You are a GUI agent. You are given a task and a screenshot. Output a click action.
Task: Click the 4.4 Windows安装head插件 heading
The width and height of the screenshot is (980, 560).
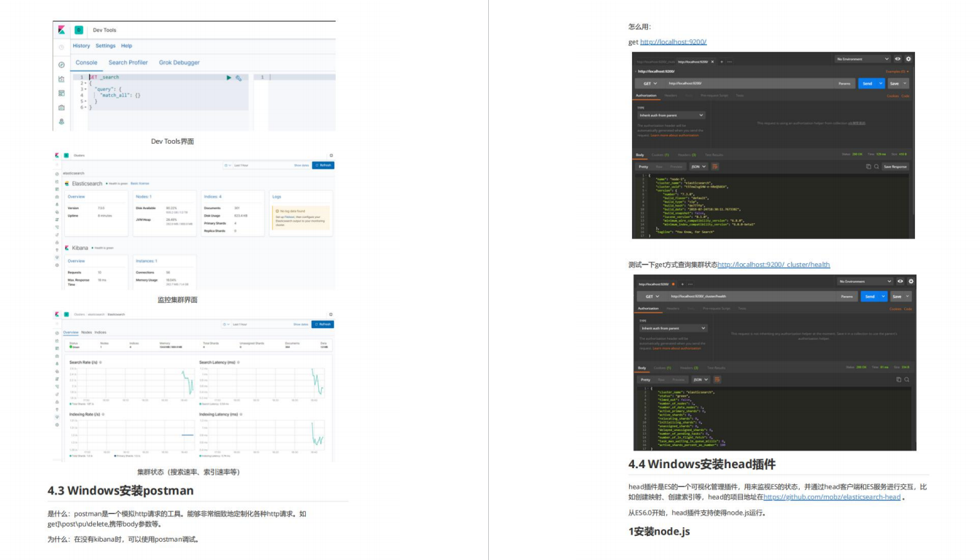click(x=702, y=464)
